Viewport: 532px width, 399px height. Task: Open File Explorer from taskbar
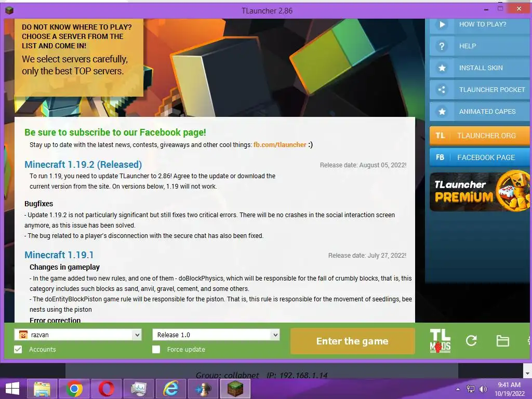42,389
